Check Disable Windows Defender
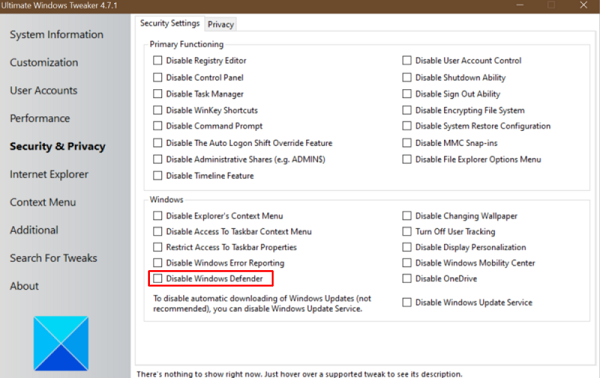This screenshot has width=600, height=378. click(x=157, y=279)
